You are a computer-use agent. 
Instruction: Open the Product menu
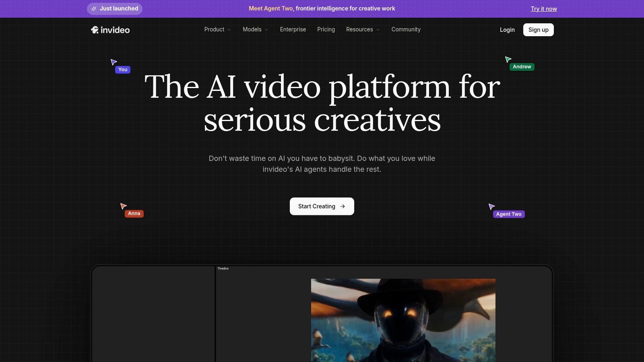(x=217, y=29)
